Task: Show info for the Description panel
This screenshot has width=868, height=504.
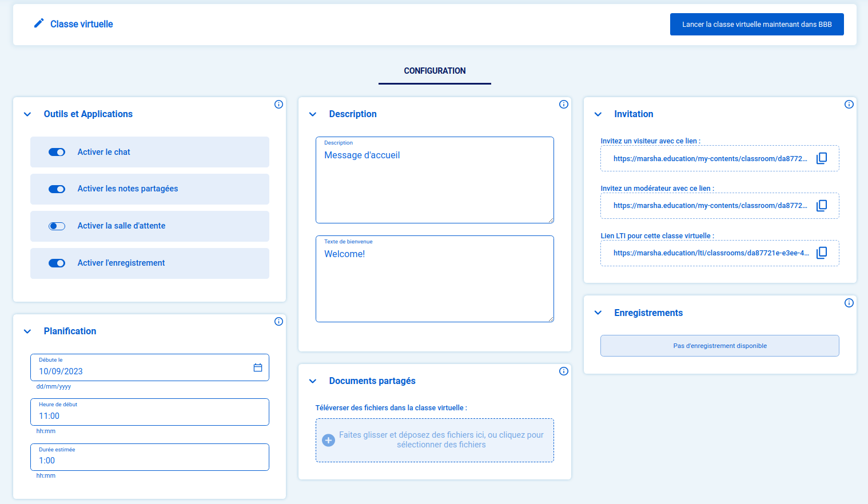Action: click(563, 104)
